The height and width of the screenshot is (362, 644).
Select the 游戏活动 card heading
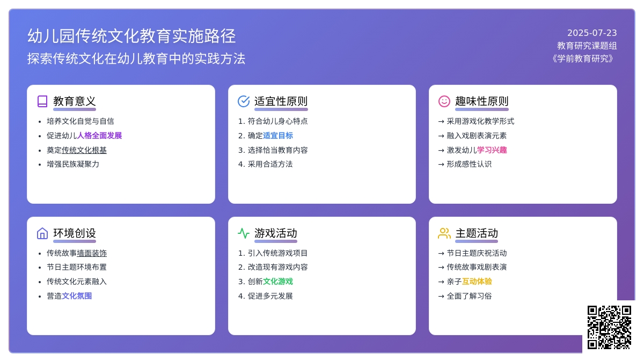click(276, 233)
